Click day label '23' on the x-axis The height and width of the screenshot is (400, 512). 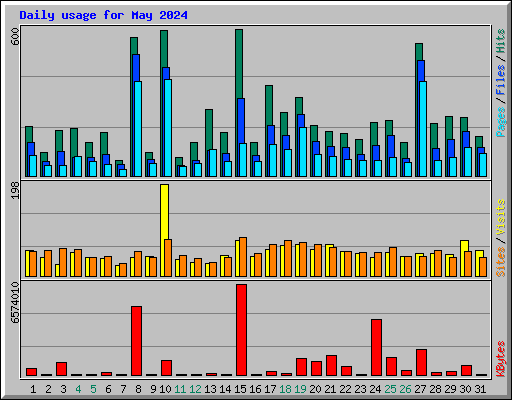pyautogui.click(x=360, y=389)
